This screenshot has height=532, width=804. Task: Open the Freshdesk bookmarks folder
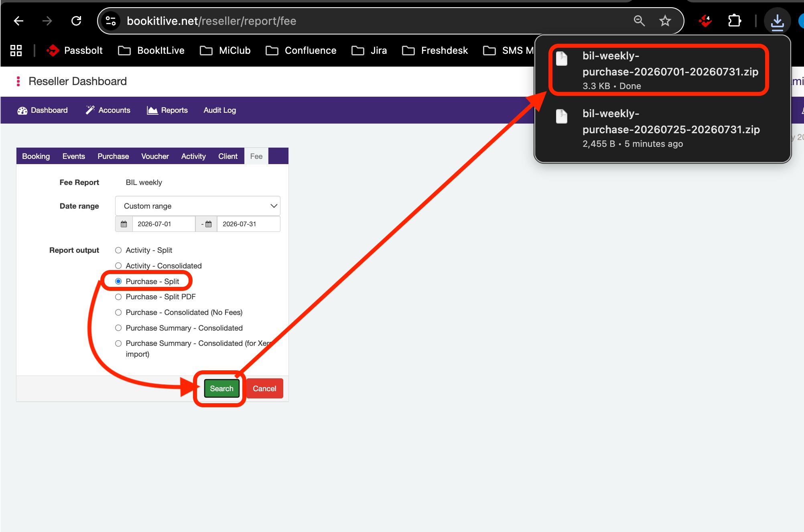pos(435,51)
